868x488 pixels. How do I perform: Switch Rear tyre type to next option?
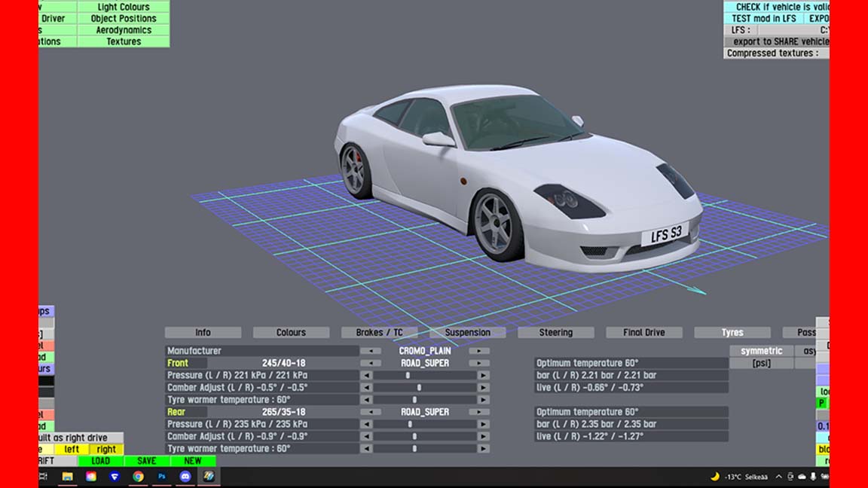479,412
